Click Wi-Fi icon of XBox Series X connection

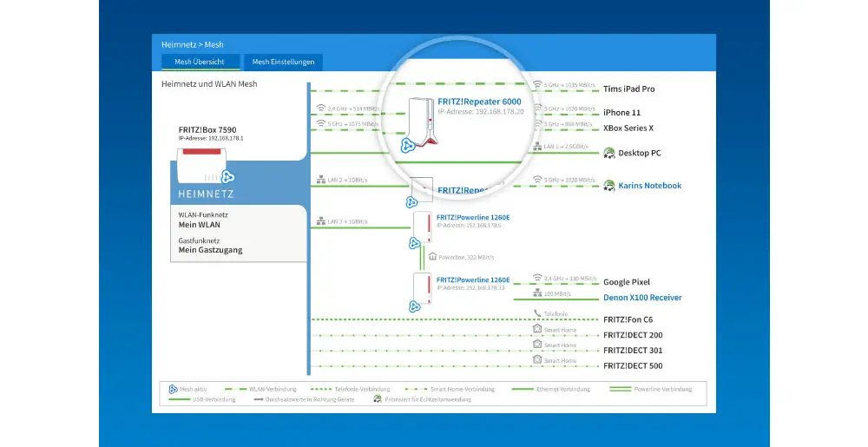coord(537,124)
